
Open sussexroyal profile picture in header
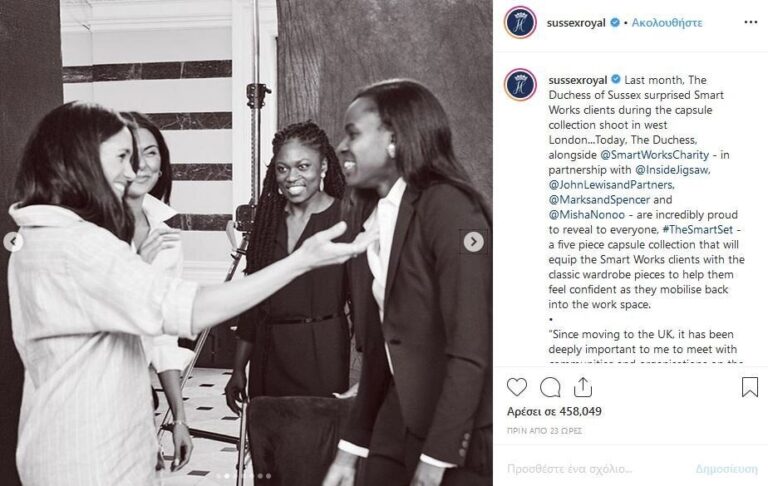click(520, 23)
